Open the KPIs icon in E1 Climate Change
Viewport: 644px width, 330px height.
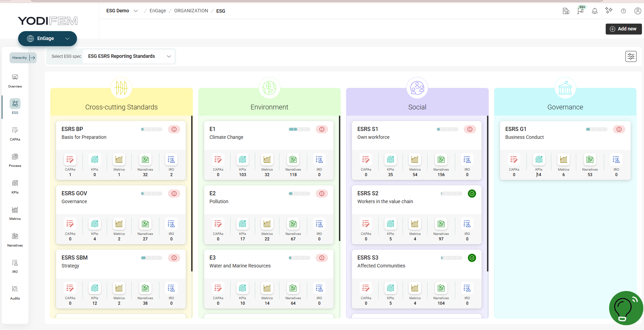(x=242, y=160)
